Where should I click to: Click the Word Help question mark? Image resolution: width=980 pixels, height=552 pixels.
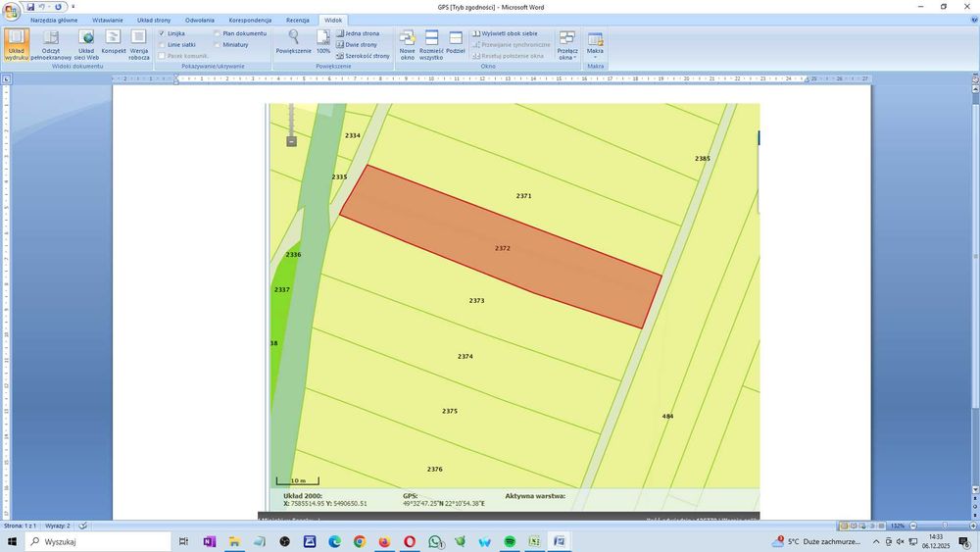tap(974, 20)
